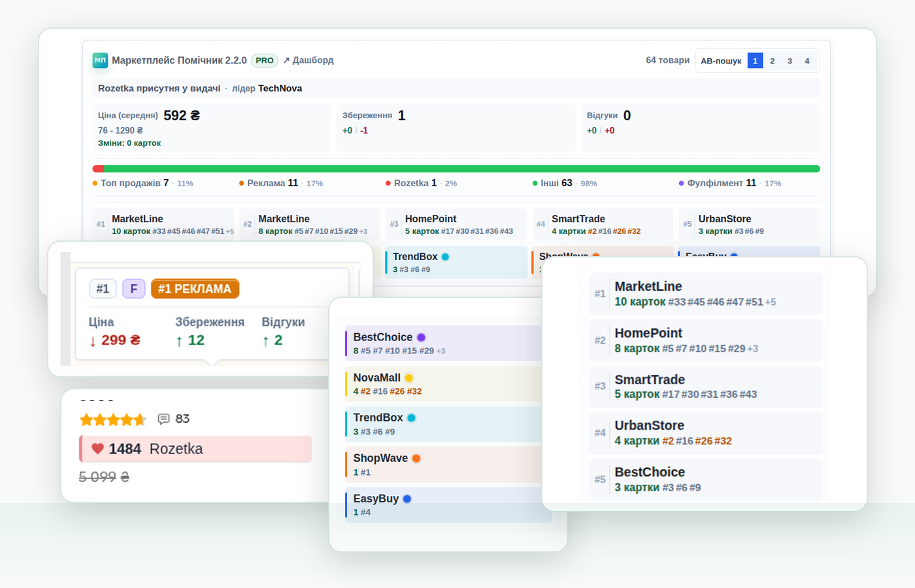Image resolution: width=915 pixels, height=588 pixels.
Task: Open the UrbanStore 3 картки seller card
Action: (749, 224)
